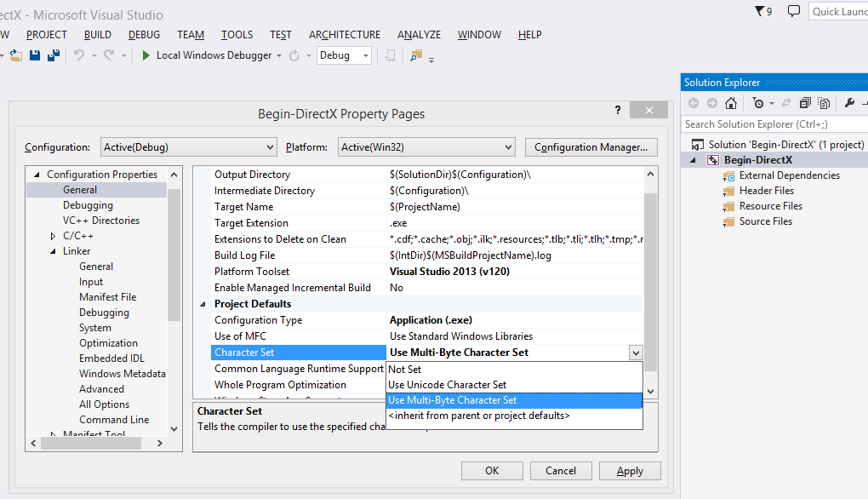868x499 pixels.
Task: Click the Find in Files icon
Action: tap(416, 55)
